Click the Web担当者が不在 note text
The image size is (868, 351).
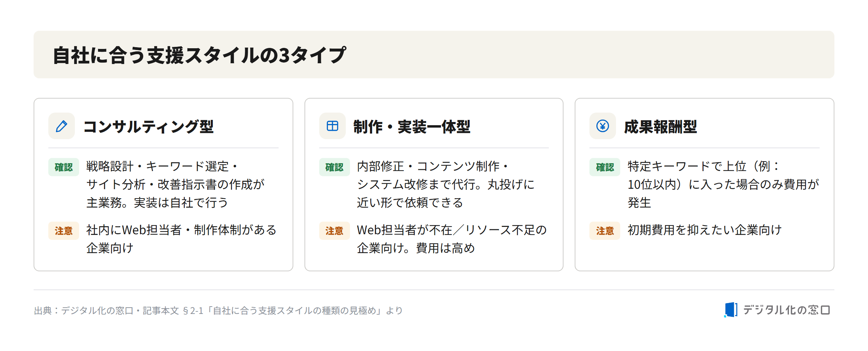pos(451,239)
